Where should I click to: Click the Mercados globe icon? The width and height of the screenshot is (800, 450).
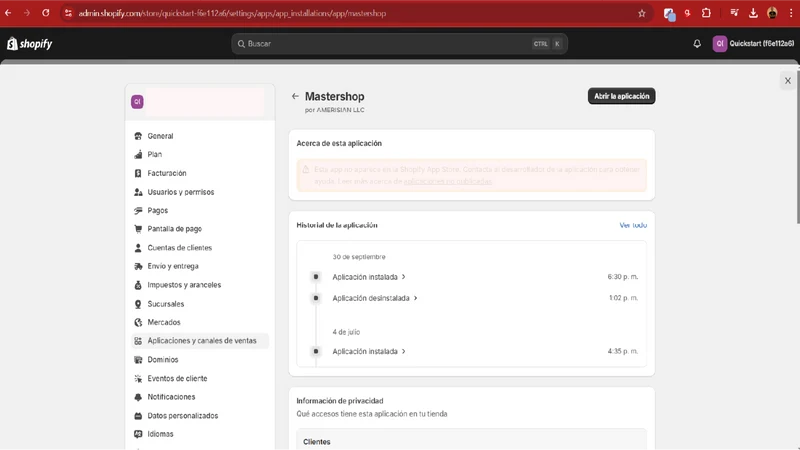click(138, 322)
